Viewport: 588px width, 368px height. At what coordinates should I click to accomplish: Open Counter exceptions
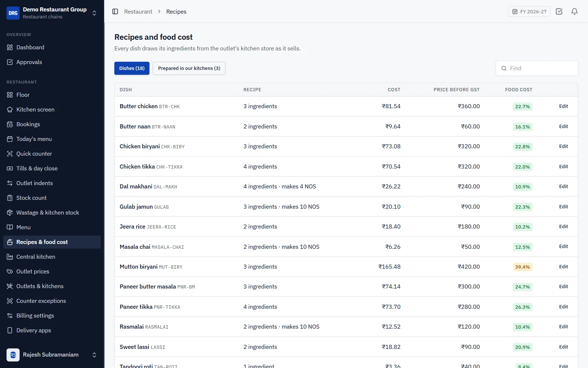(x=52, y=301)
